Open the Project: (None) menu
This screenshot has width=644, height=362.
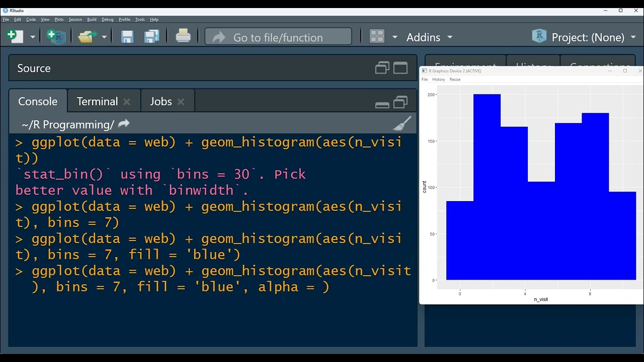[x=593, y=37]
